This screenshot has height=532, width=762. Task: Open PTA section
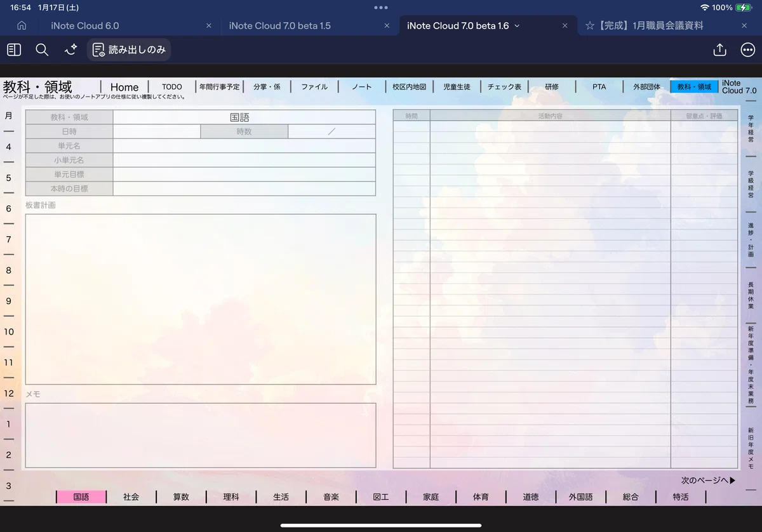[x=599, y=87]
